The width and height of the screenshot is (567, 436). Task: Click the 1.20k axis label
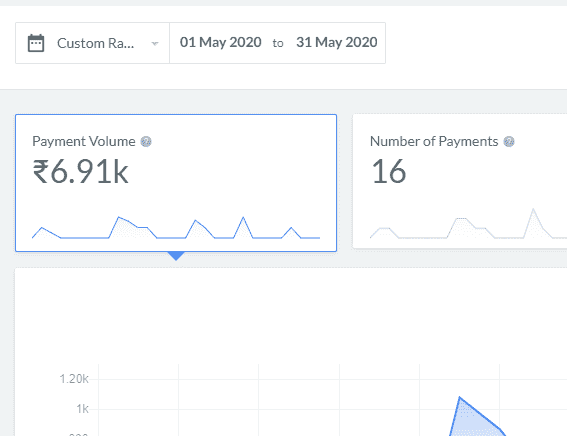point(74,379)
